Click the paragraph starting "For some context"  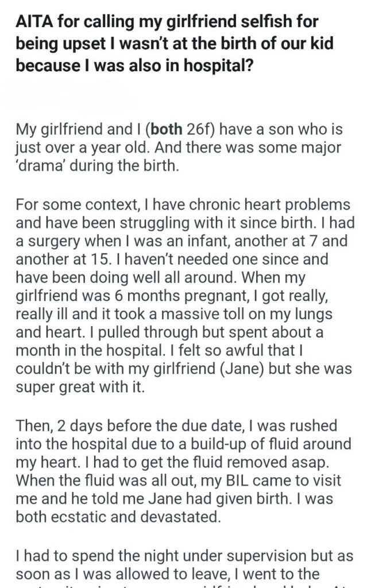pyautogui.click(x=184, y=296)
